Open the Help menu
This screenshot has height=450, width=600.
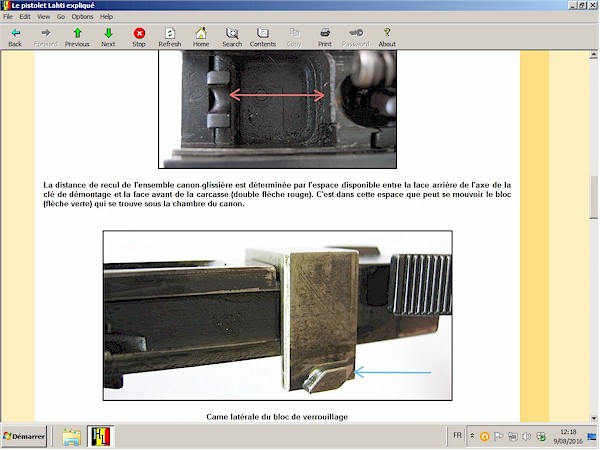pos(106,16)
